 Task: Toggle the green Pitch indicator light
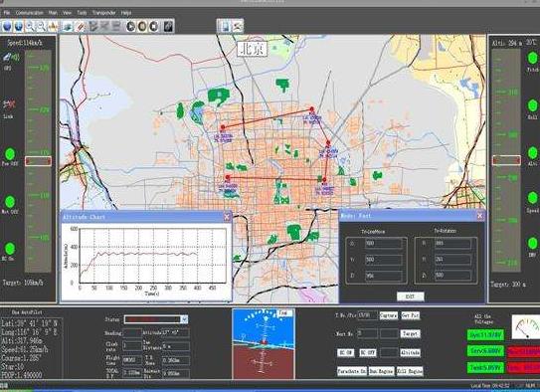[x=532, y=59]
